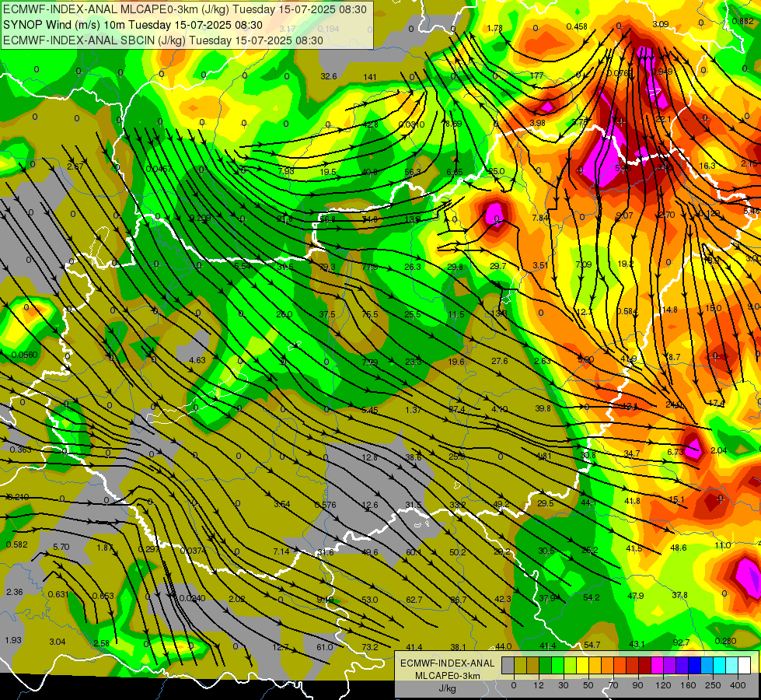Click the map value '141'
The image size is (761, 700).
(x=370, y=77)
